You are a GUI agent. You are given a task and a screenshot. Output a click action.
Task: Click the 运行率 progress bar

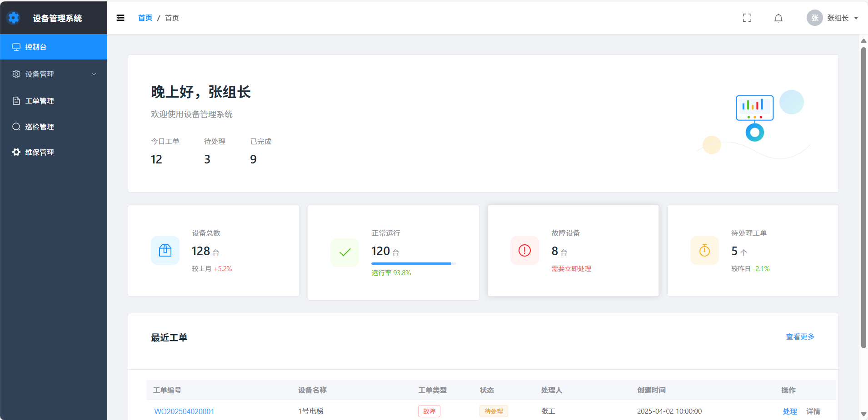(414, 263)
